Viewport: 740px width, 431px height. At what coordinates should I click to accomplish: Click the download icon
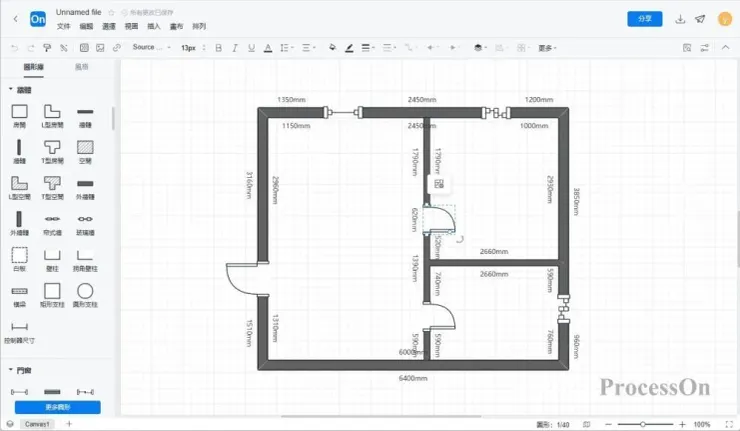680,19
